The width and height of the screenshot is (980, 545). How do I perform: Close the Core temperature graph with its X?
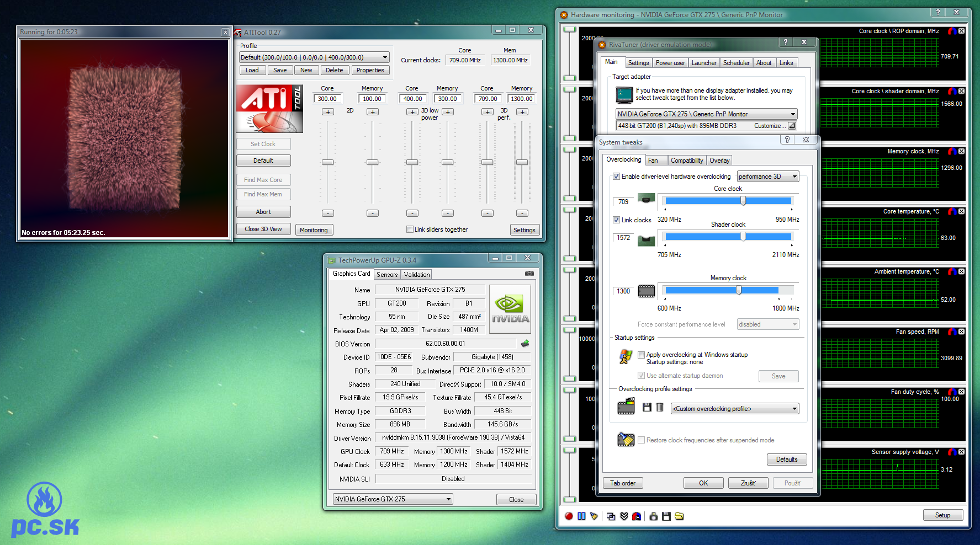coord(961,212)
